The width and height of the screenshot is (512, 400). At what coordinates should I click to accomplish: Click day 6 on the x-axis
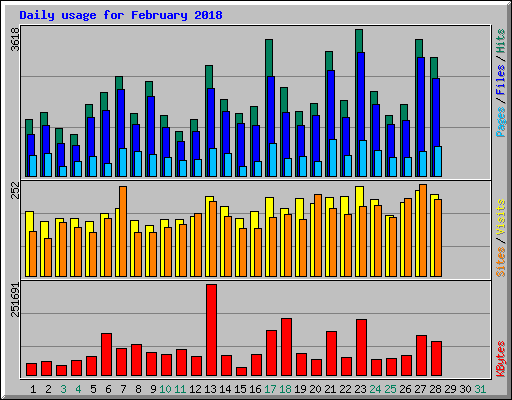pos(108,389)
